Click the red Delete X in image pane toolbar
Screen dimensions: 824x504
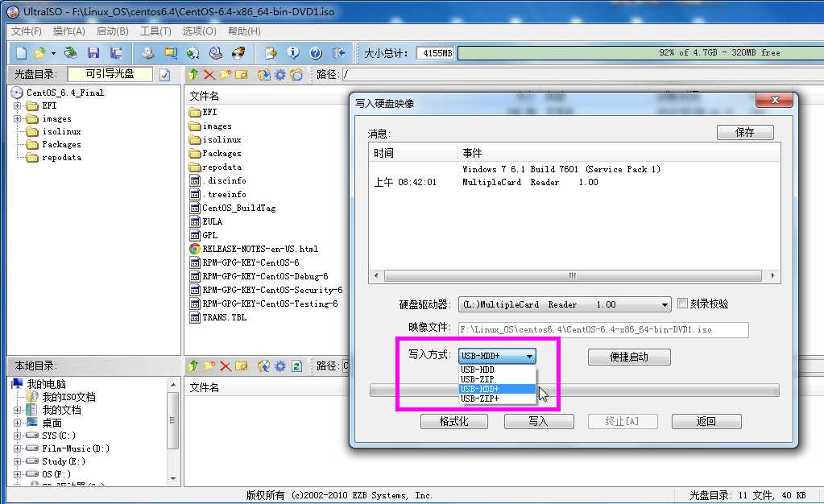[x=209, y=75]
